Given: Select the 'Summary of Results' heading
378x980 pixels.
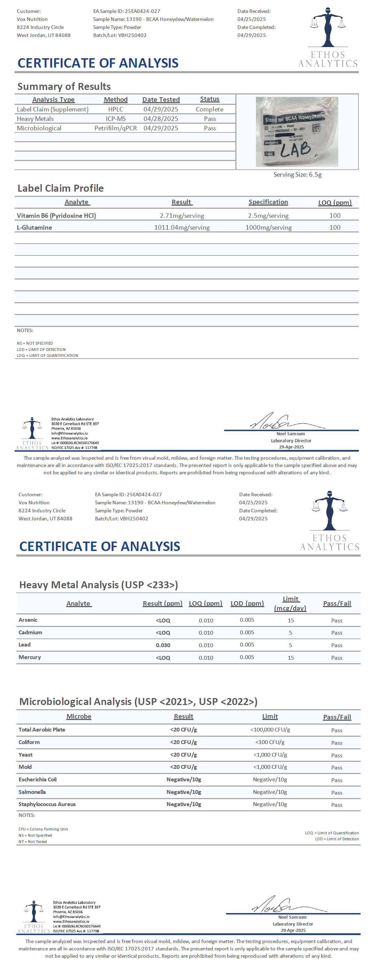Looking at the screenshot, I should tap(64, 86).
